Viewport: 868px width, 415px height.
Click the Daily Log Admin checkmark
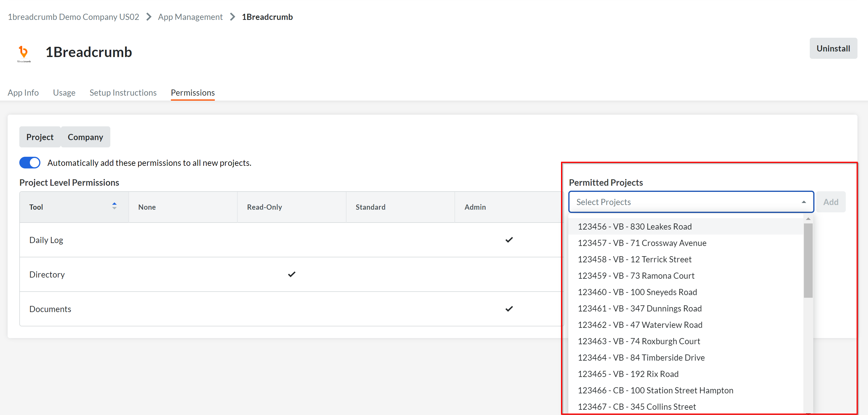(509, 240)
